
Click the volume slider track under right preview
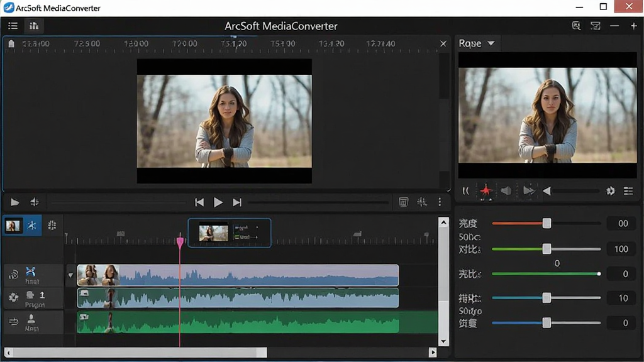[x=575, y=191]
